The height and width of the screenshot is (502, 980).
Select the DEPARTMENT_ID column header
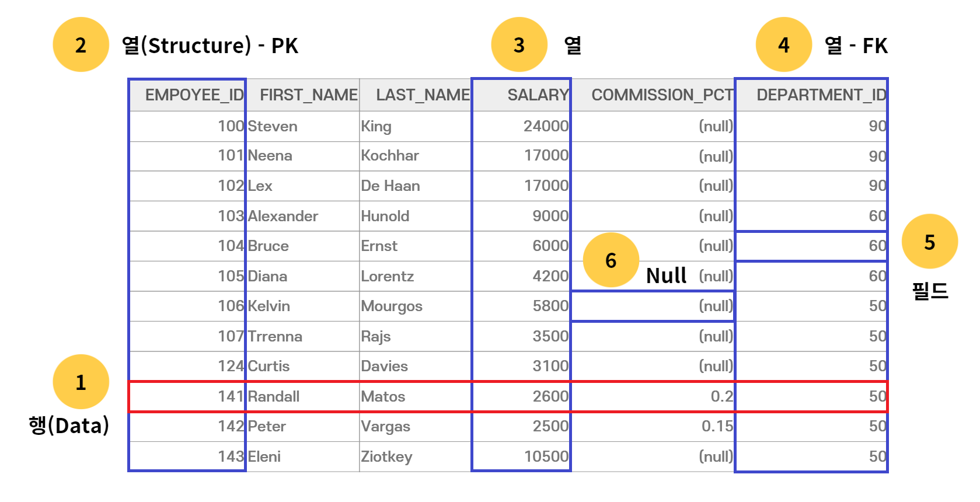click(811, 95)
